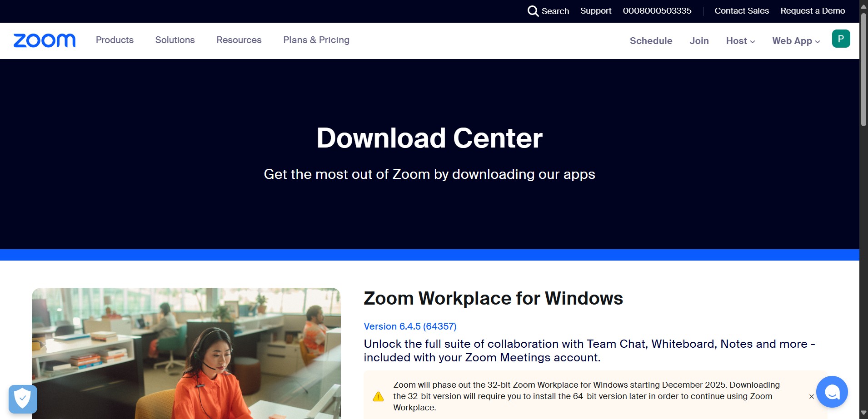This screenshot has height=419, width=868.
Task: Click Contact Sales
Action: tap(742, 11)
